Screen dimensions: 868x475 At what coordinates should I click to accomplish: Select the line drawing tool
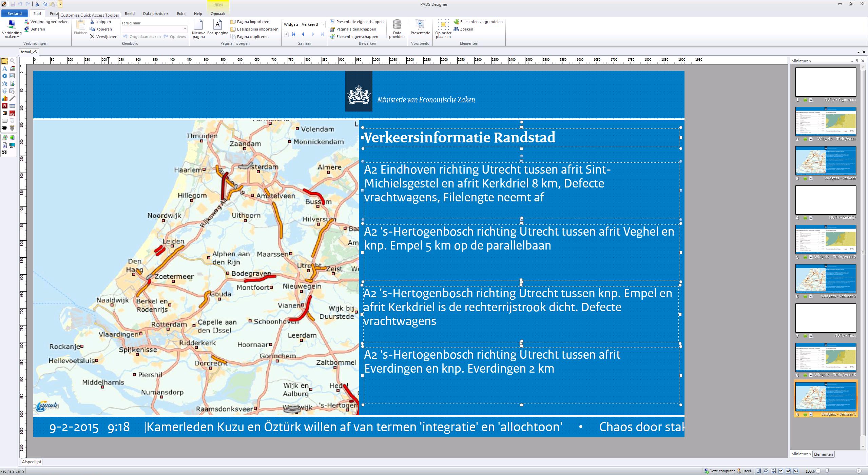coord(12,98)
